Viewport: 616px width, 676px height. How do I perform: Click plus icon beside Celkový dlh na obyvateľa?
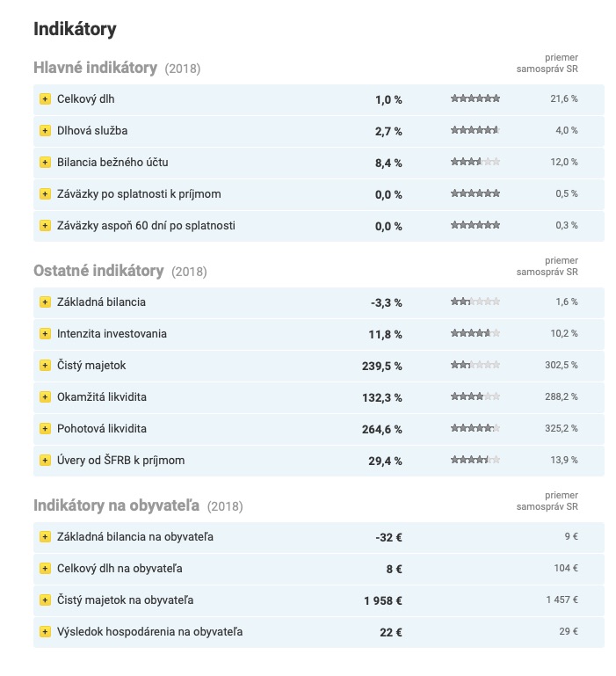(45, 569)
